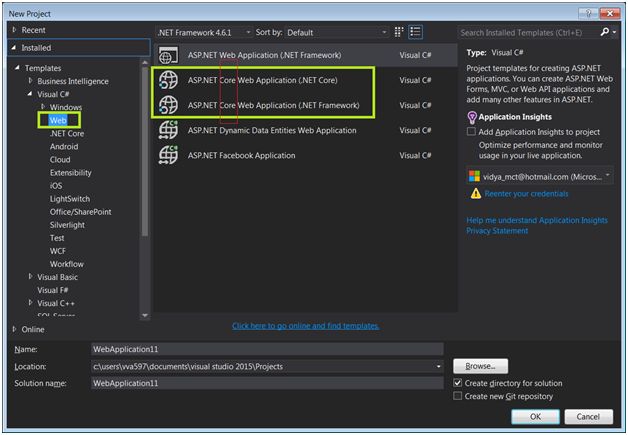Click the template tree scroll down arrow
628x435 pixels.
point(145,315)
